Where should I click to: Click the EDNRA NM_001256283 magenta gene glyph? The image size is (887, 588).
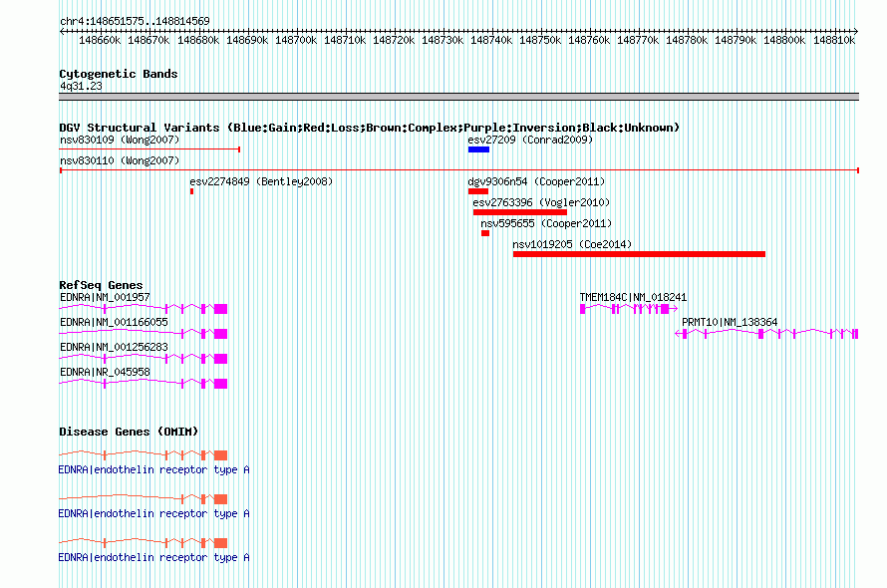(144, 358)
